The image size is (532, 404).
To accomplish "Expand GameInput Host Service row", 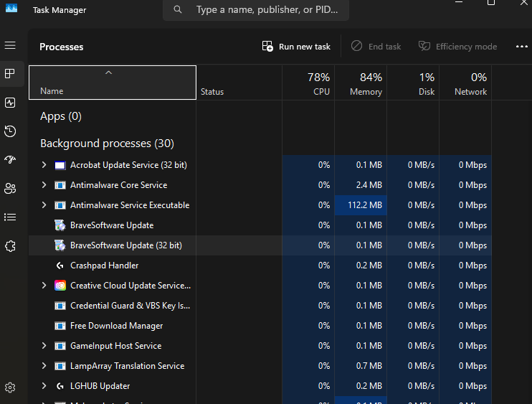I will tap(44, 346).
